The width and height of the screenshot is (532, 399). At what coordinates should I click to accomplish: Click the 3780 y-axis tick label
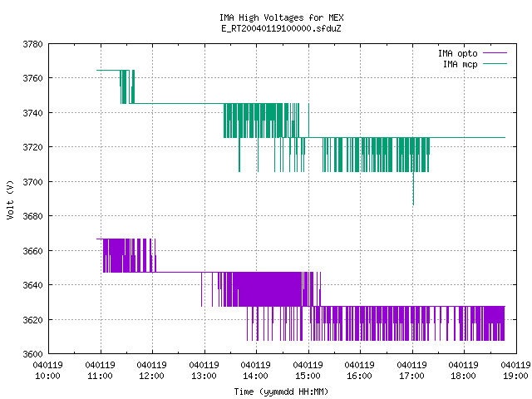[x=33, y=44]
